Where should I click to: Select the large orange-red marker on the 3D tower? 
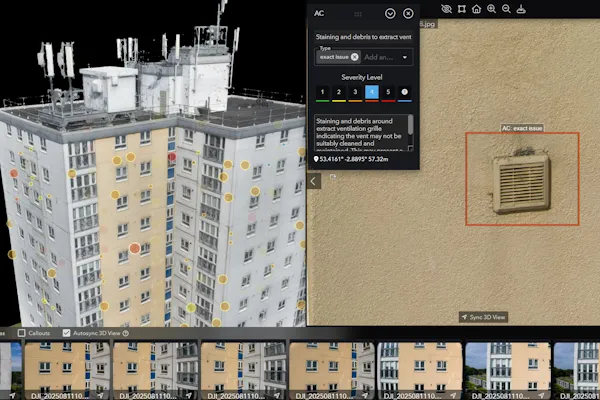tap(135, 248)
